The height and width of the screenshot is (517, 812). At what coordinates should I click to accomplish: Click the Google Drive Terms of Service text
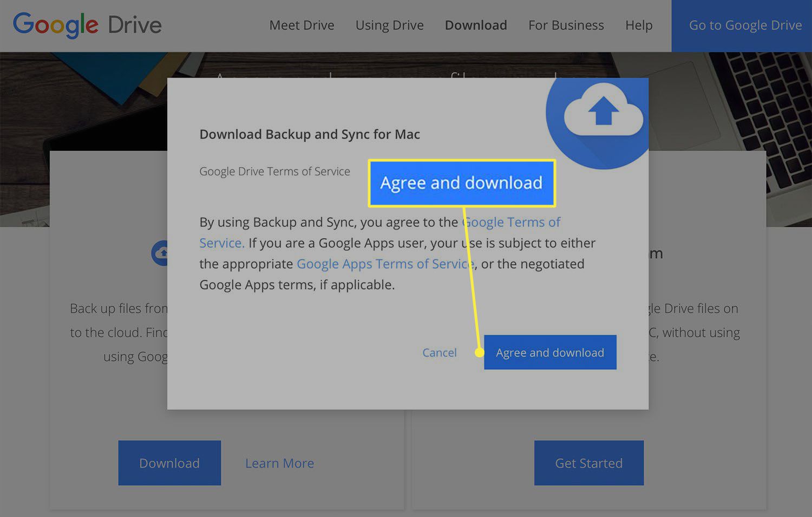tap(274, 172)
